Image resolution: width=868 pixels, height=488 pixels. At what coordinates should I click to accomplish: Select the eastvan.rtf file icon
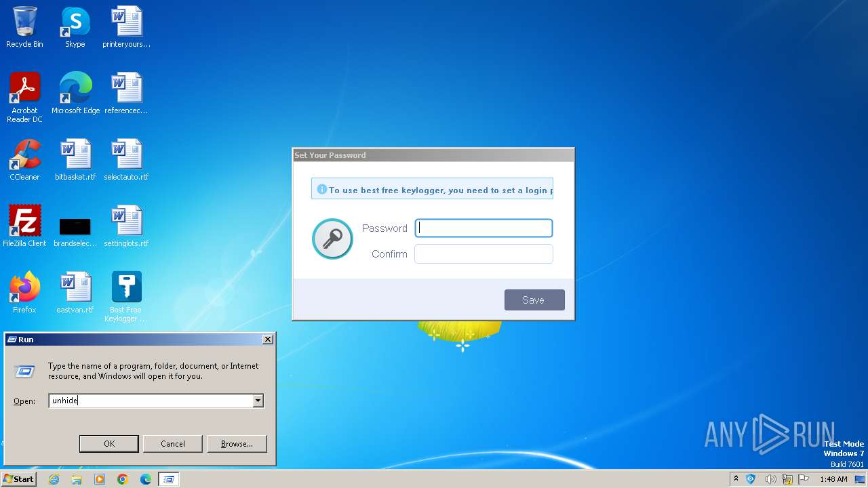pyautogui.click(x=75, y=293)
